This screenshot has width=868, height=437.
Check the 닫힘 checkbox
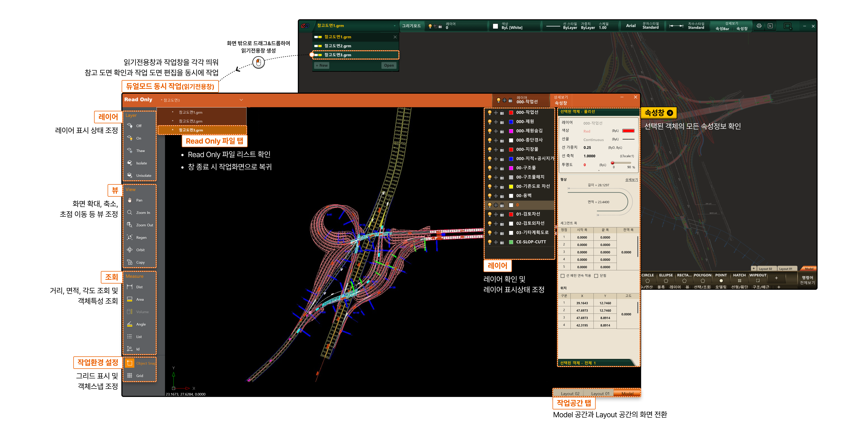(x=596, y=276)
